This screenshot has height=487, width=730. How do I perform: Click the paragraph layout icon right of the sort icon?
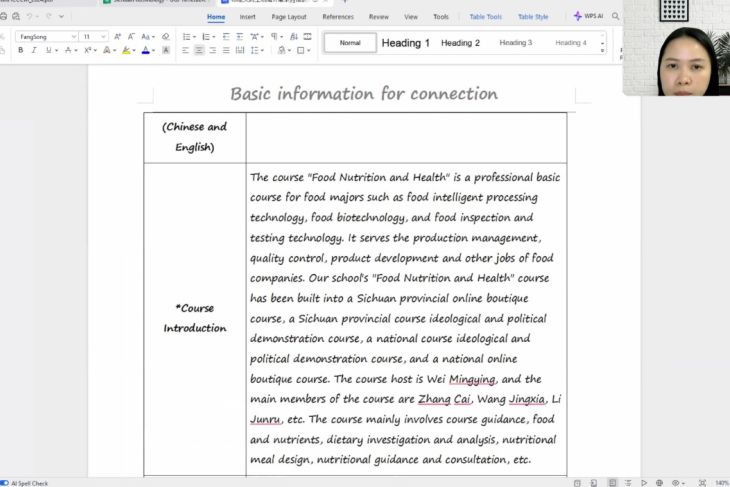click(307, 37)
